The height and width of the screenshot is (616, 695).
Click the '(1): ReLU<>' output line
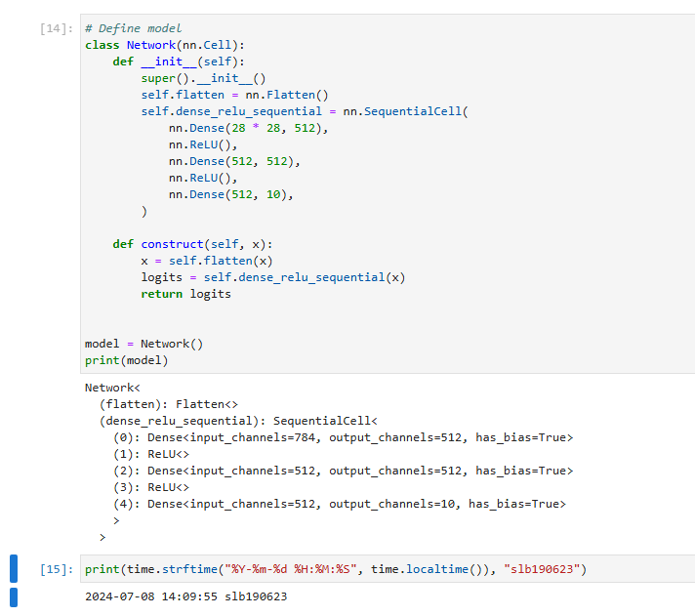150,454
